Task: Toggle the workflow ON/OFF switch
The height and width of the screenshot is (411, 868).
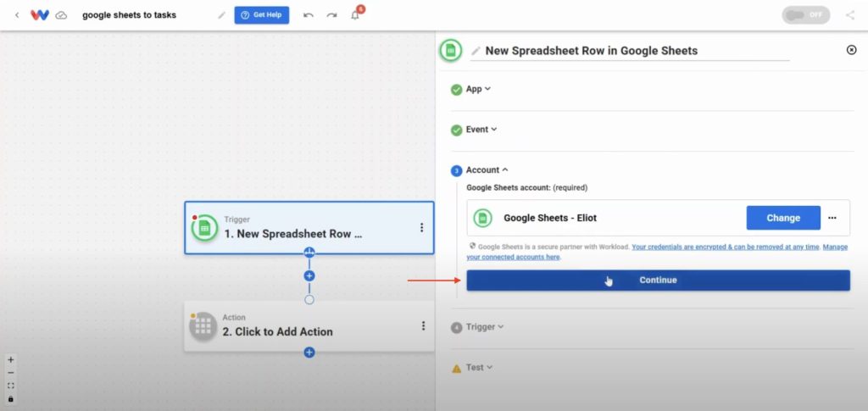Action: click(805, 15)
